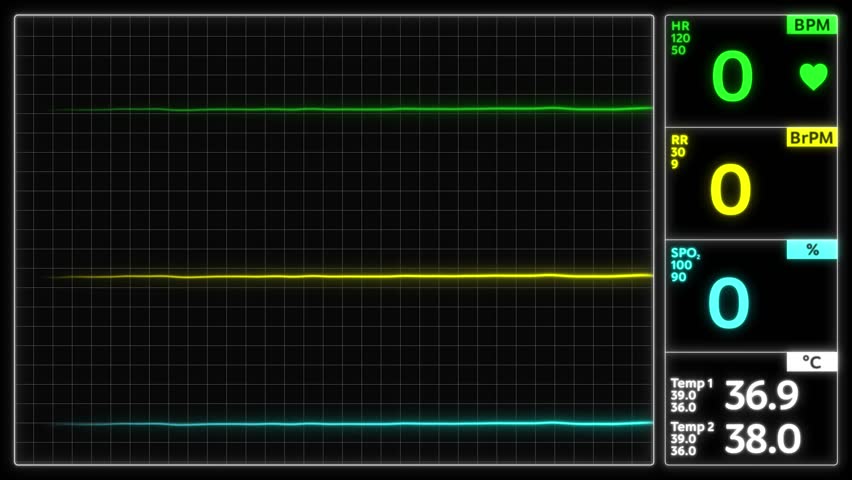Click the white °C unit label

click(x=812, y=362)
